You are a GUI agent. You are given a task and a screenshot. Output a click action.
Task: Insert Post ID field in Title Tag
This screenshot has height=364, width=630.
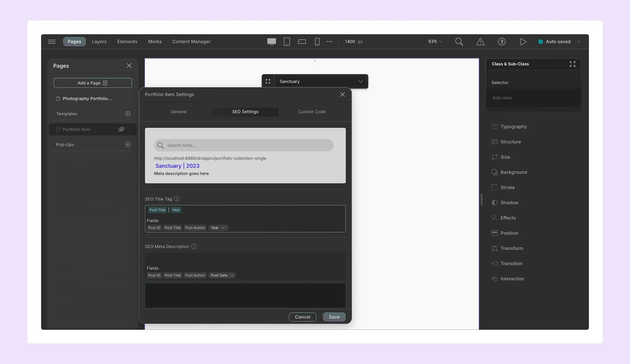tap(154, 228)
